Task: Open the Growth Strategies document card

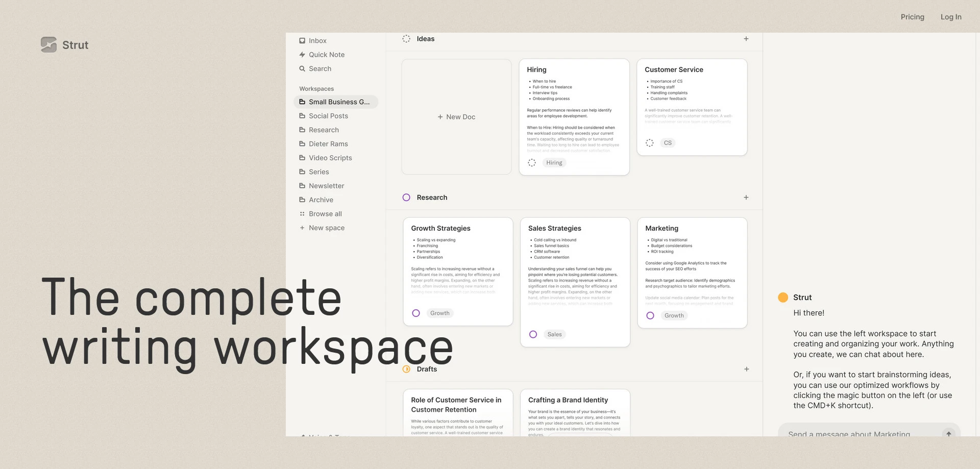Action: [458, 271]
